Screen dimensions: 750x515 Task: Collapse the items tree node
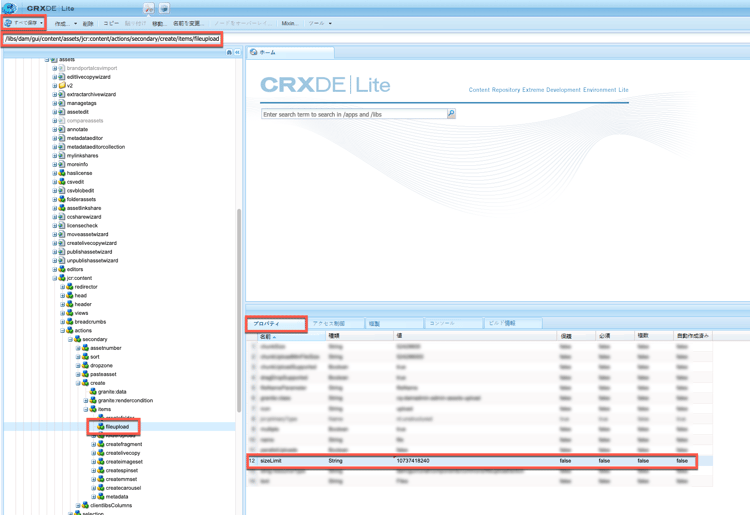point(86,409)
